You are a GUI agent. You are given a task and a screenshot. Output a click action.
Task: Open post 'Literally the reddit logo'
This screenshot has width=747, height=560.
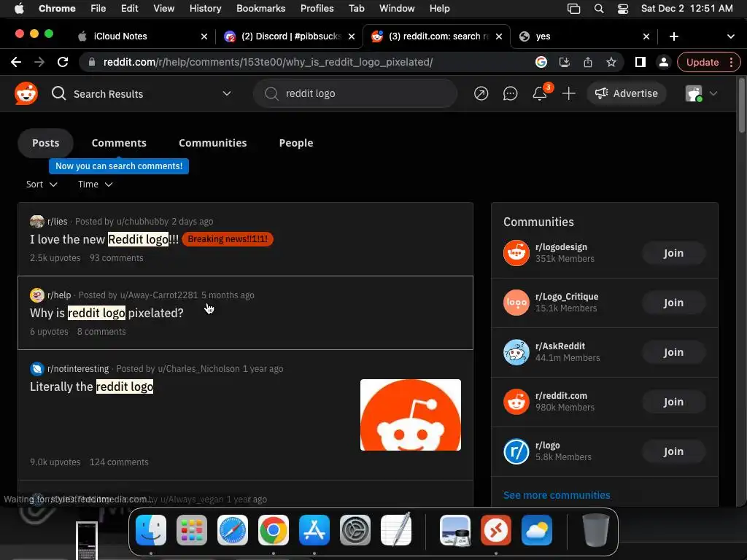click(91, 386)
